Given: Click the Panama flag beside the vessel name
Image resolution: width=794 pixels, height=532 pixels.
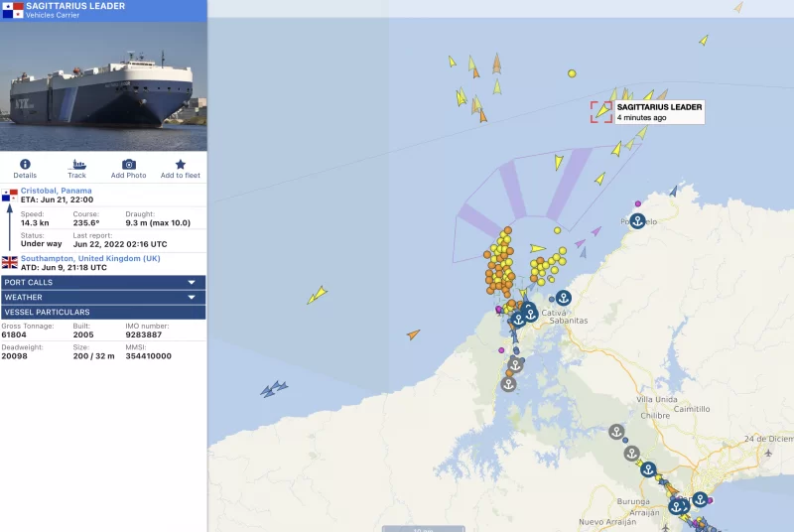Looking at the screenshot, I should (x=12, y=10).
